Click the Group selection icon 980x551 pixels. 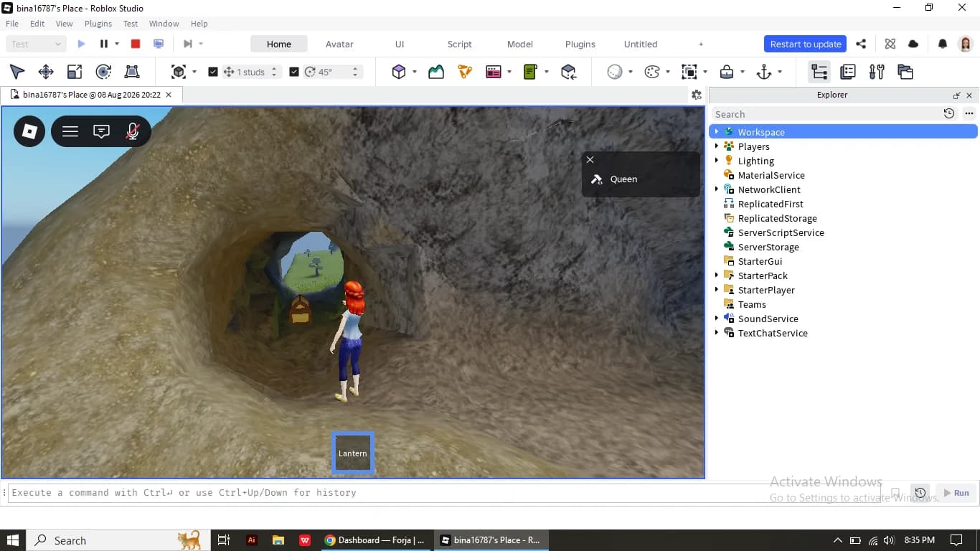pos(689,72)
